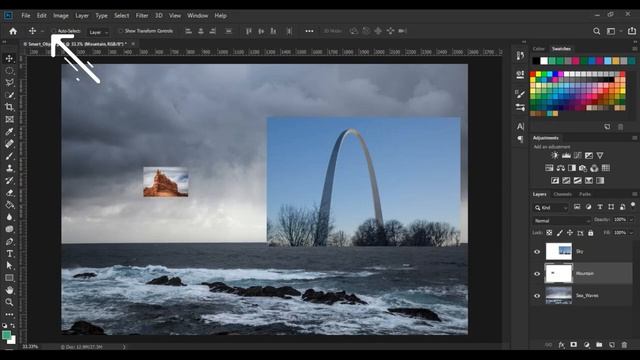Image resolution: width=640 pixels, height=360 pixels.
Task: Open the Share icon in top right
Action: point(632,31)
